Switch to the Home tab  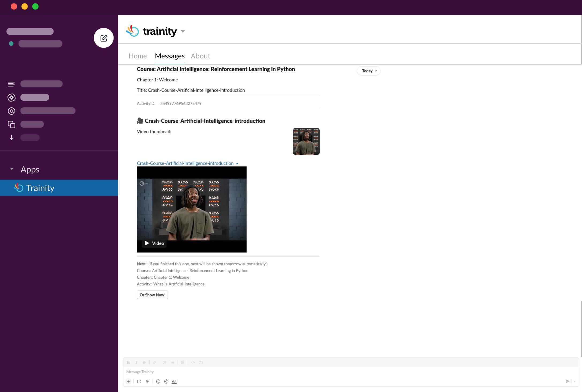[x=138, y=56]
